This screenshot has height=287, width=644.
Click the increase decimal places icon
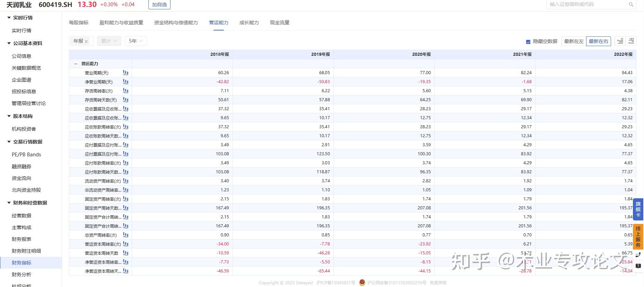coord(620,41)
